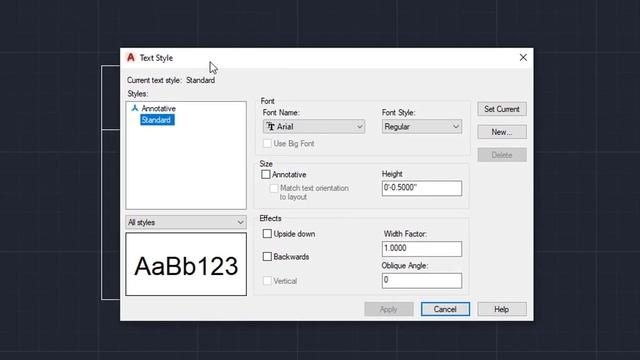Expand the All styles filter dropdown
The width and height of the screenshot is (640, 360).
[186, 222]
